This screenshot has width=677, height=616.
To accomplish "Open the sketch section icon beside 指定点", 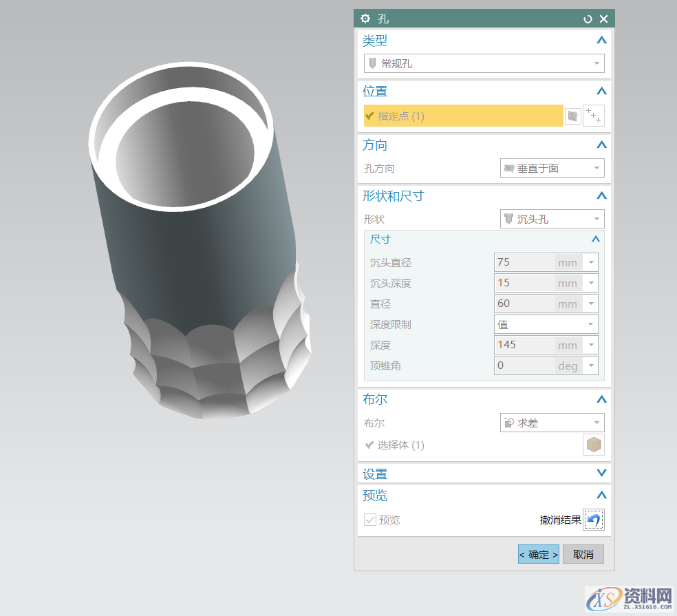I will pos(572,116).
